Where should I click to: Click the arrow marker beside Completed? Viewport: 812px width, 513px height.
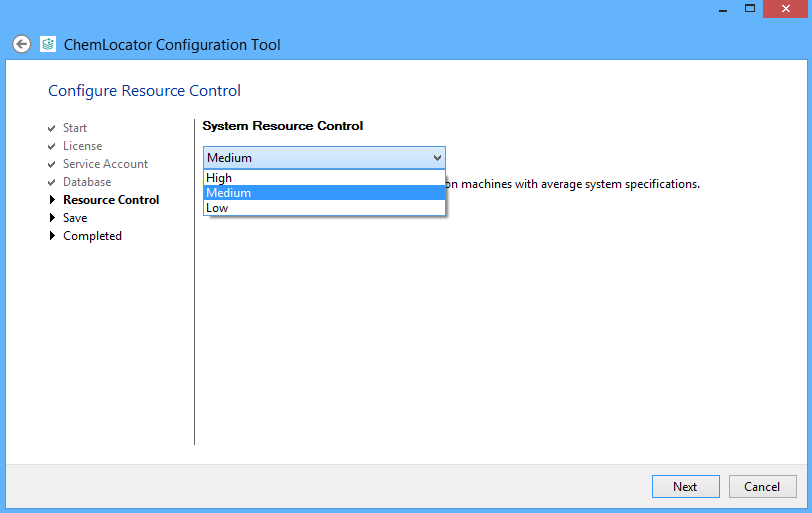[52, 236]
